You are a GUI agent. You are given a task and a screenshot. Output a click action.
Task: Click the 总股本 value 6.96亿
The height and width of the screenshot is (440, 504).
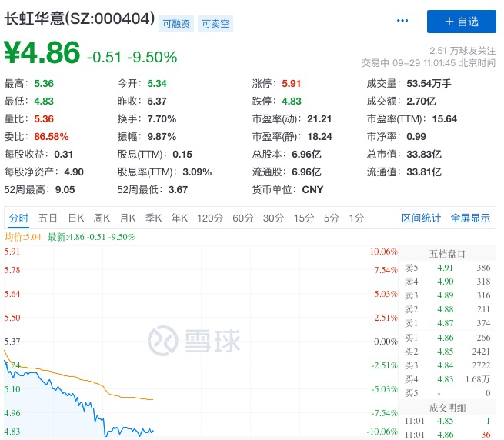306,155
